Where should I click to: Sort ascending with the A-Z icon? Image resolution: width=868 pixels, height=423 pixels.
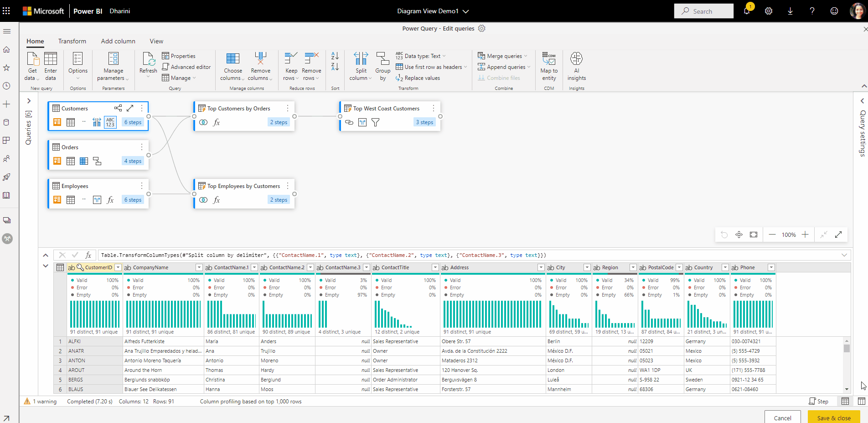coord(335,56)
